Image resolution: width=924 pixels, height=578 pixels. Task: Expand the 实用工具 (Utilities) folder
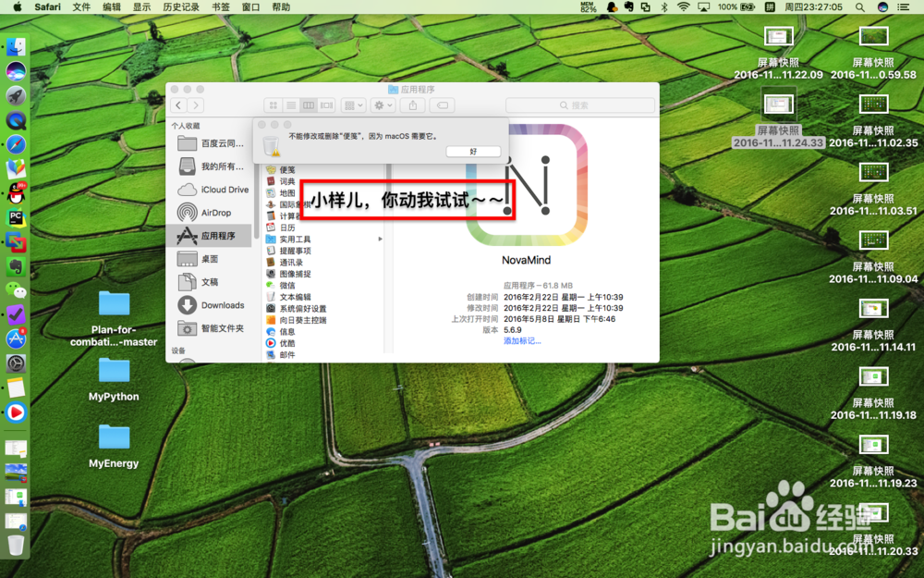(381, 238)
